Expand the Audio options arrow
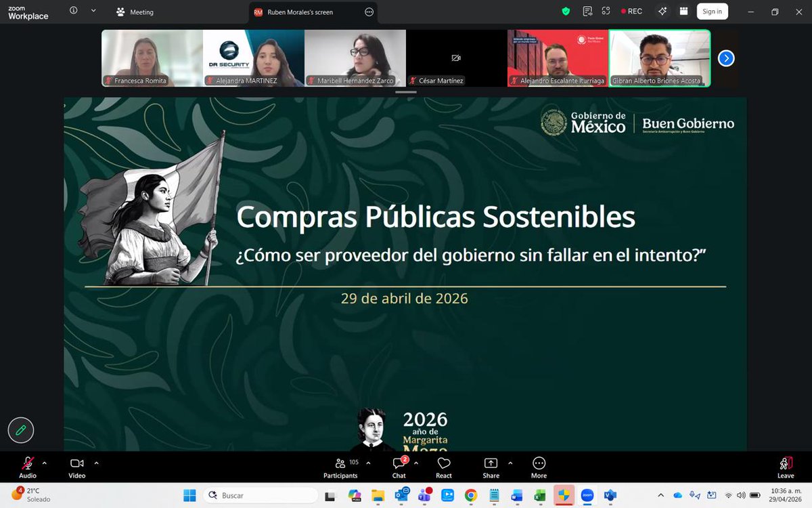Screen dimensions: 812x508 tap(45, 463)
